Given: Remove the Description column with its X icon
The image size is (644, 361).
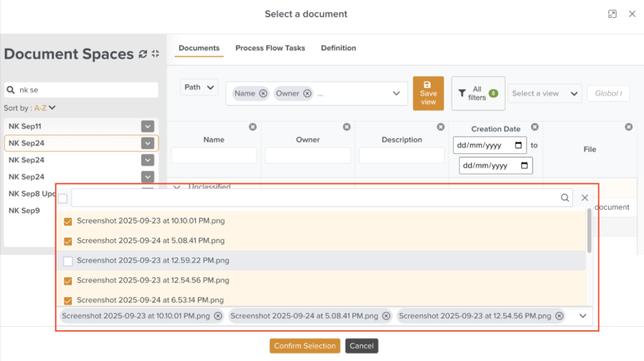Looking at the screenshot, I should 440,127.
